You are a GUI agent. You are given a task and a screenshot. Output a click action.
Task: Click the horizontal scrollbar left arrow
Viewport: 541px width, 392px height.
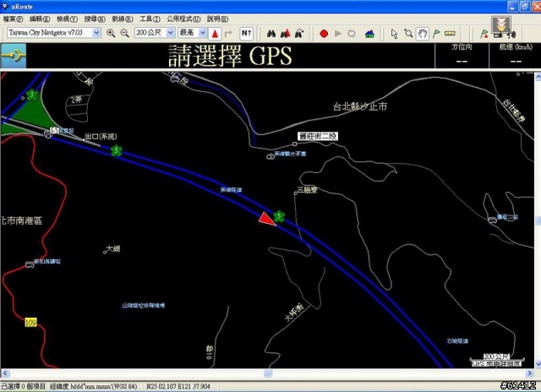[5, 373]
